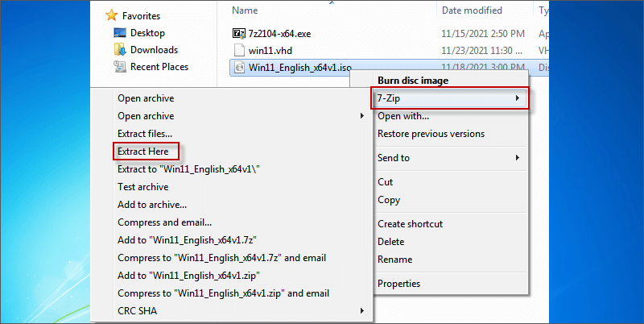This screenshot has height=324, width=644.
Task: Select file 7z2104-x64.exe
Action: coord(279,34)
